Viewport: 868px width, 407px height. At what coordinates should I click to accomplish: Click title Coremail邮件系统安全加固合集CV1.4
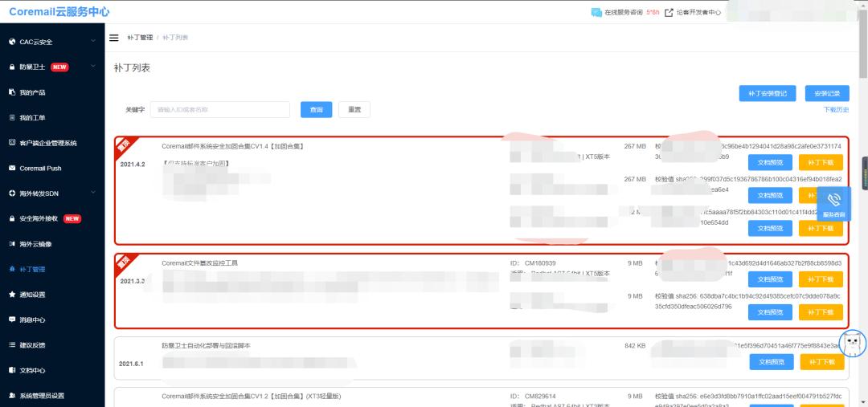pyautogui.click(x=232, y=147)
